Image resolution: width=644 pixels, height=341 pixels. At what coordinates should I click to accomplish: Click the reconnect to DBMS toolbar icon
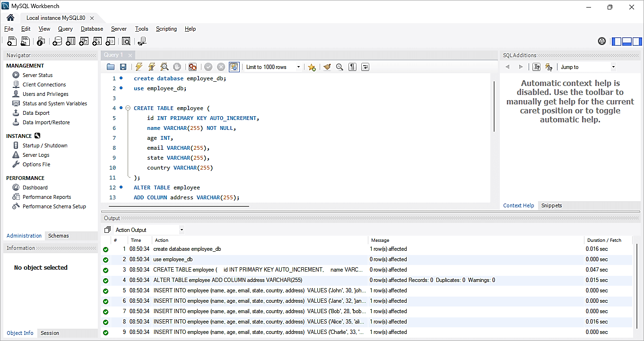pyautogui.click(x=142, y=42)
